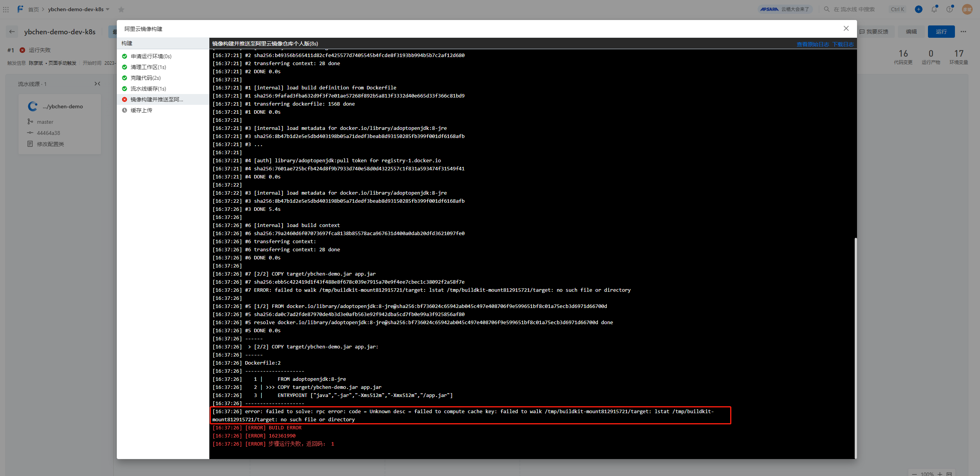Click the master branch label

click(x=45, y=122)
